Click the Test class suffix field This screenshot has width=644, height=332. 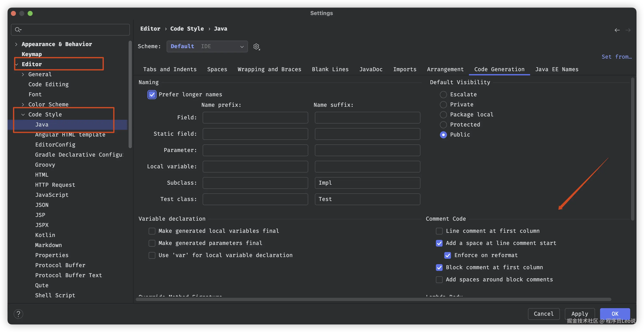(x=367, y=199)
